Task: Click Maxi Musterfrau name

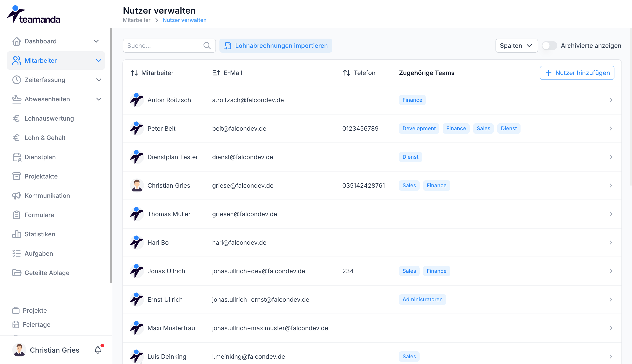Action: point(171,328)
